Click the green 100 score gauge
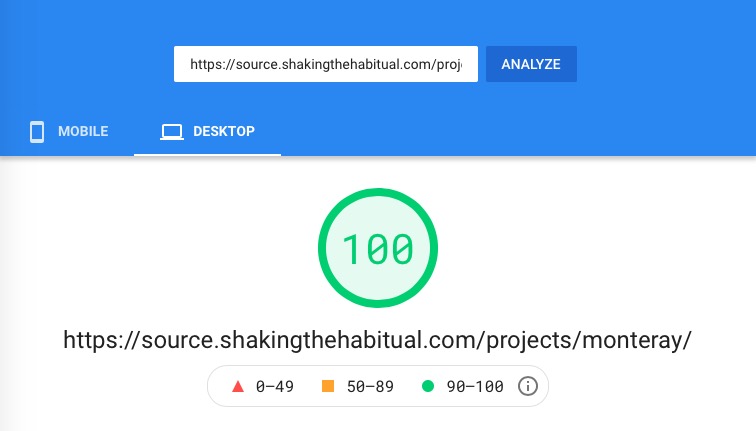The width and height of the screenshot is (756, 431). click(378, 248)
